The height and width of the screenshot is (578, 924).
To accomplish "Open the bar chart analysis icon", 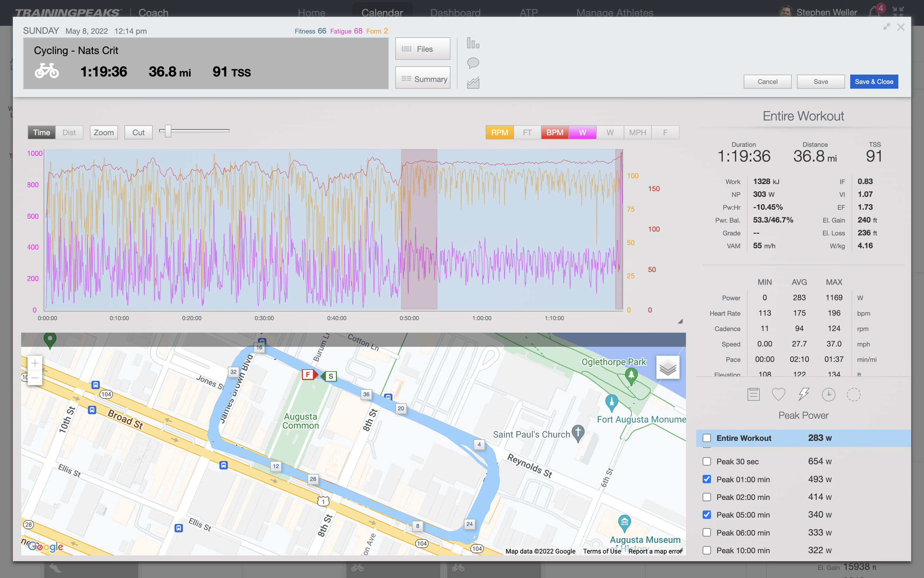I will click(x=473, y=43).
